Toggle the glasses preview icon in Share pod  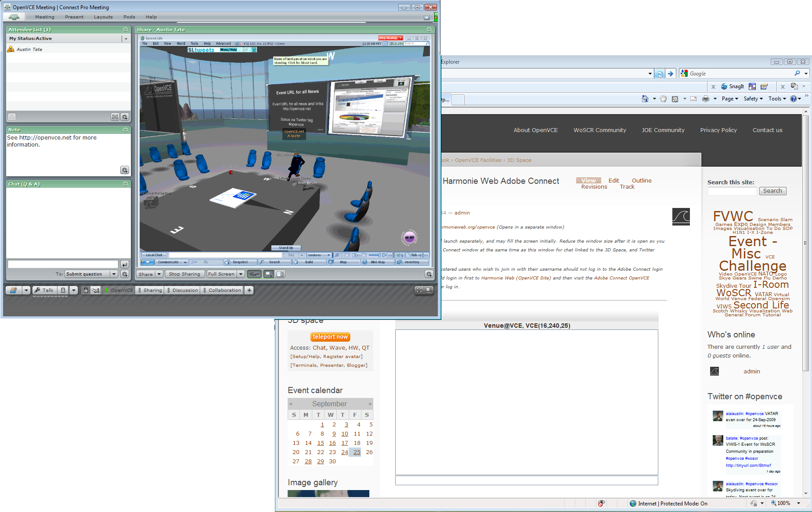[254, 274]
